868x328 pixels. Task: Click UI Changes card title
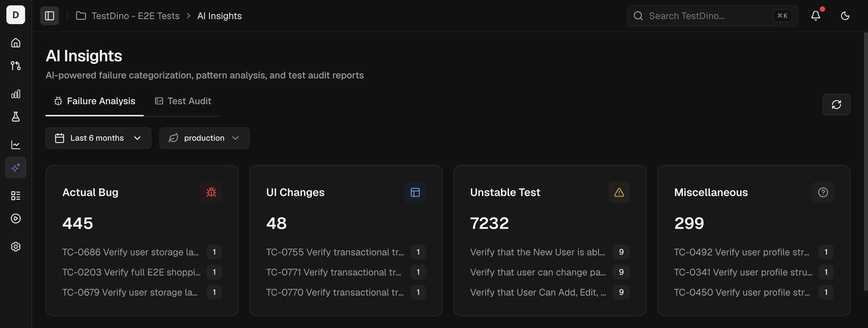(295, 192)
